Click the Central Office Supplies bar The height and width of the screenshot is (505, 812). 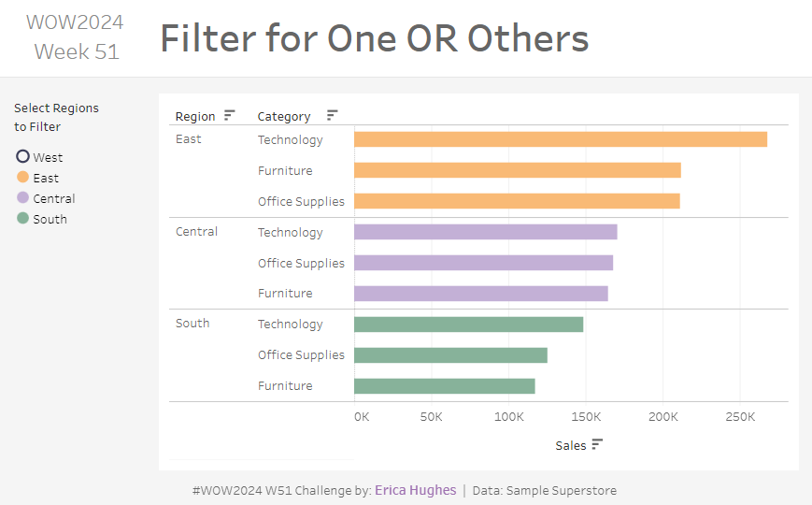(483, 263)
